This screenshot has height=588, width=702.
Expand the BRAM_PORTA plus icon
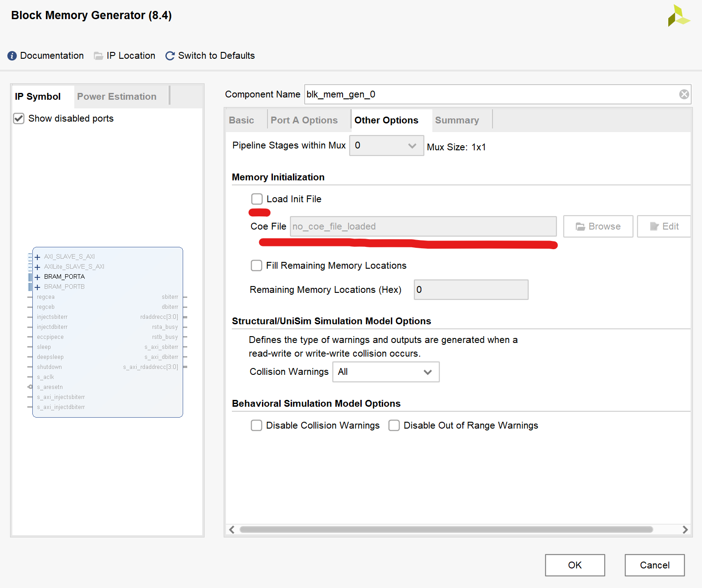(37, 277)
